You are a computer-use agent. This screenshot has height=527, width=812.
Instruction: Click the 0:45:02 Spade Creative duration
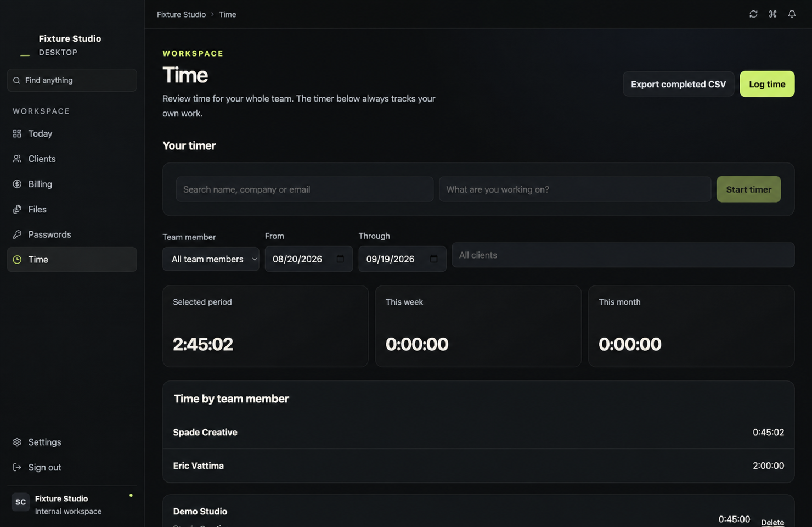coord(768,433)
